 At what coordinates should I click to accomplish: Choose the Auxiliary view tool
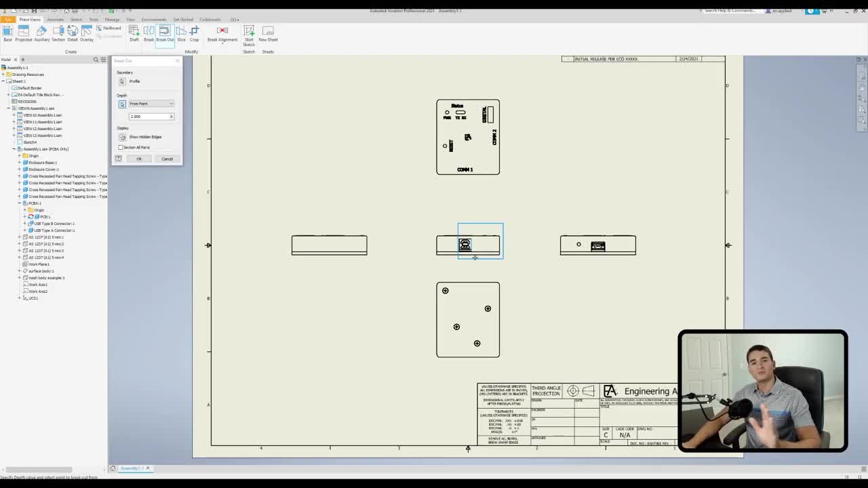coord(41,33)
